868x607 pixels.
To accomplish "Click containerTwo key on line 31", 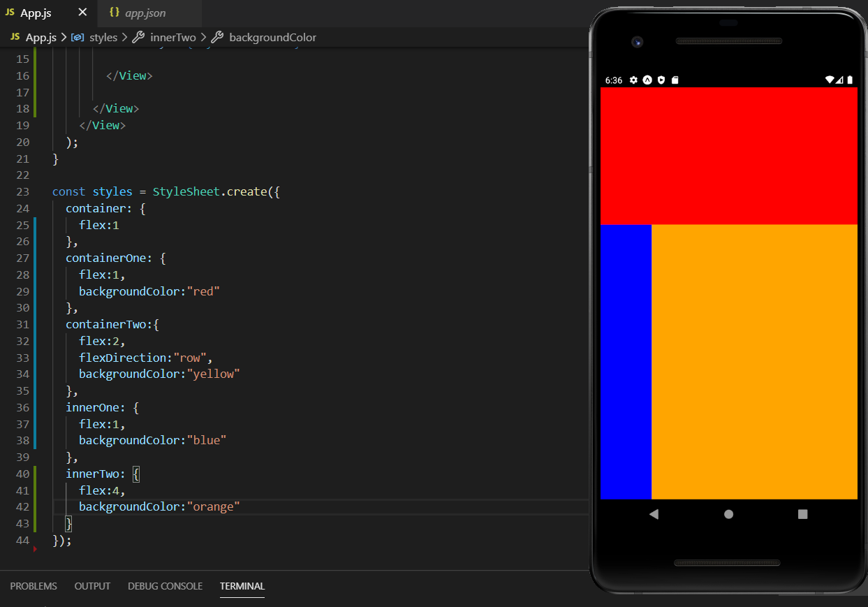I will pyautogui.click(x=105, y=324).
